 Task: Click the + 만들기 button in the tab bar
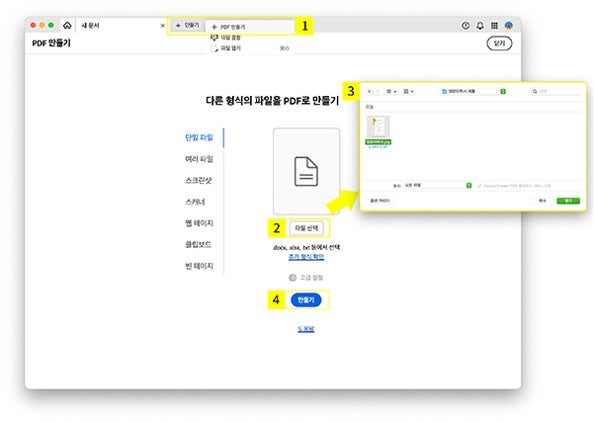188,25
